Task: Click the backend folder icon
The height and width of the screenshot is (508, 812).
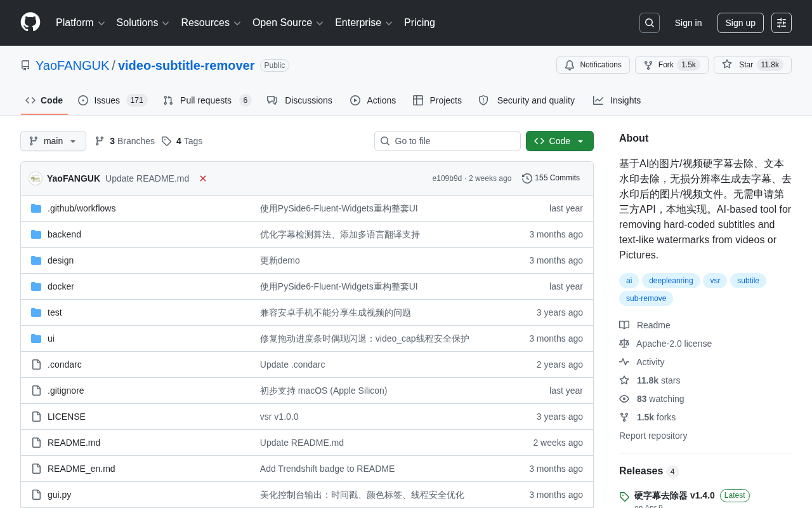Action: click(x=36, y=234)
